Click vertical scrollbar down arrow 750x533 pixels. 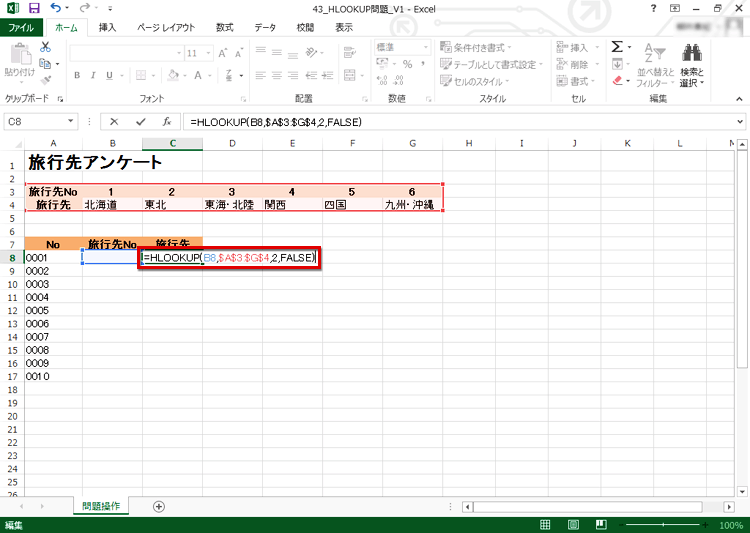point(742,491)
